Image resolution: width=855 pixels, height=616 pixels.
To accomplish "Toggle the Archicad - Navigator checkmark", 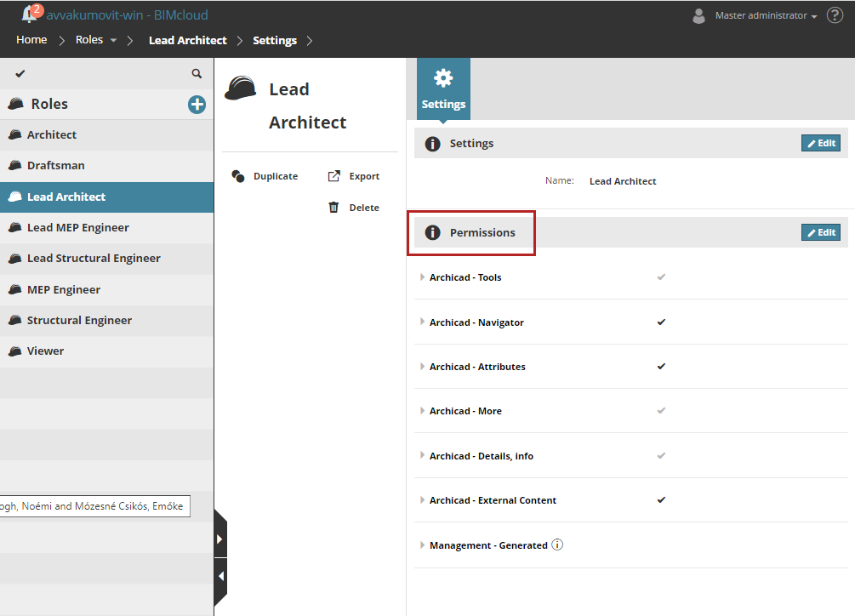I will (661, 322).
